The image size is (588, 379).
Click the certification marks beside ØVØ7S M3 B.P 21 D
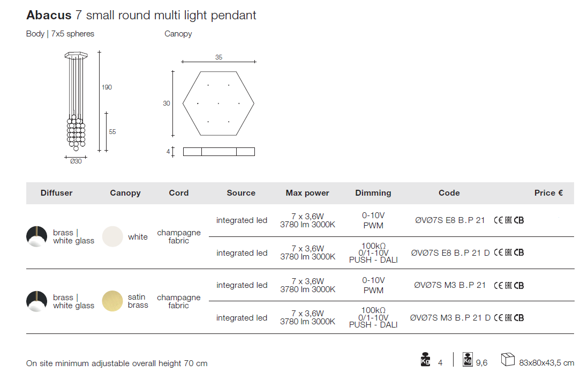click(x=509, y=318)
